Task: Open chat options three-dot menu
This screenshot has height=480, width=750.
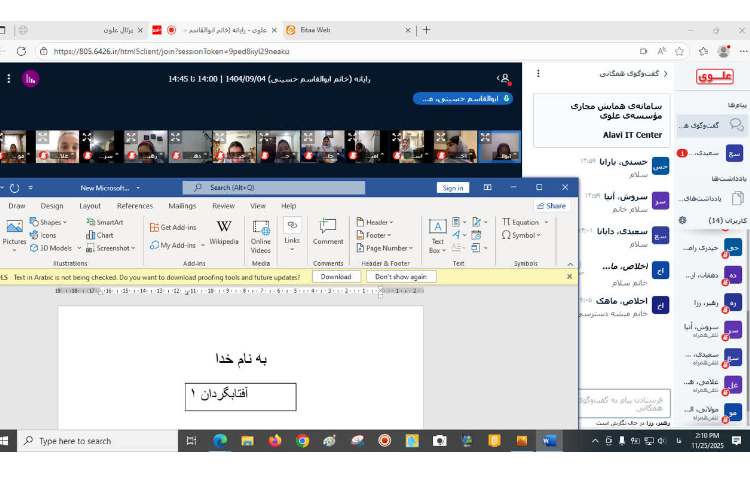Action: [x=539, y=73]
